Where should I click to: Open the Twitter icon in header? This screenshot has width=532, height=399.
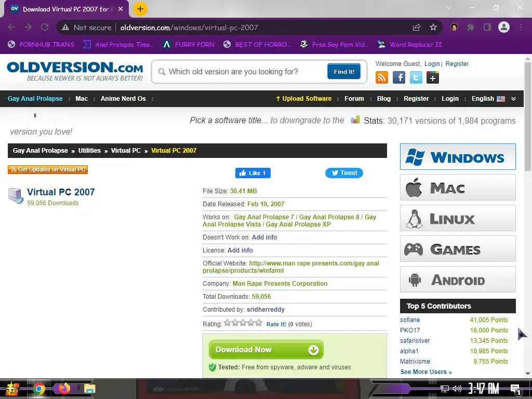click(416, 78)
